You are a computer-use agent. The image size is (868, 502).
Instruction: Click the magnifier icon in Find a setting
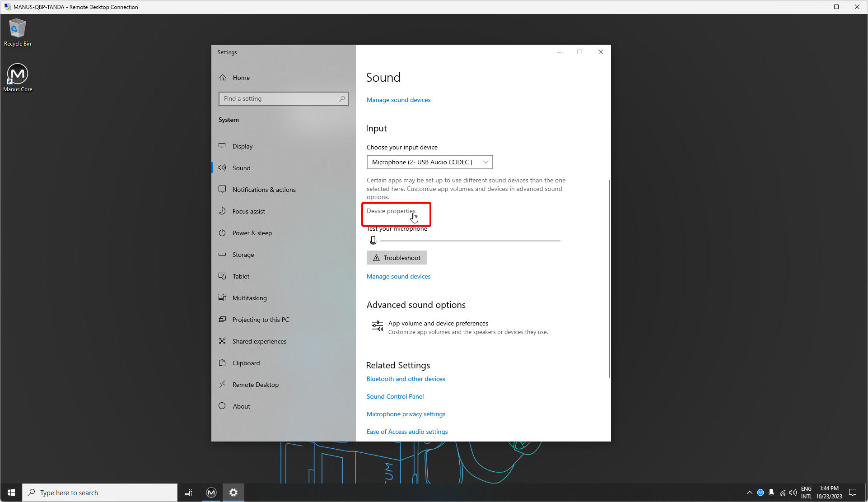[342, 99]
